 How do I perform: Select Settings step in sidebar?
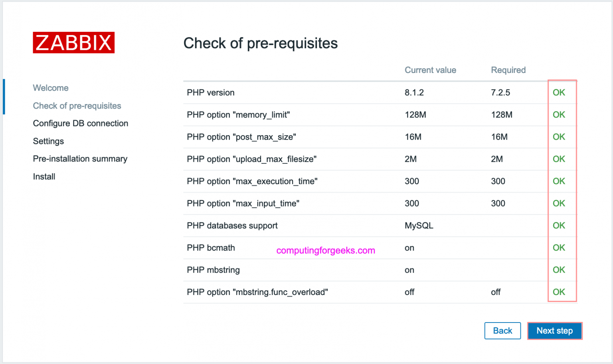tap(48, 141)
